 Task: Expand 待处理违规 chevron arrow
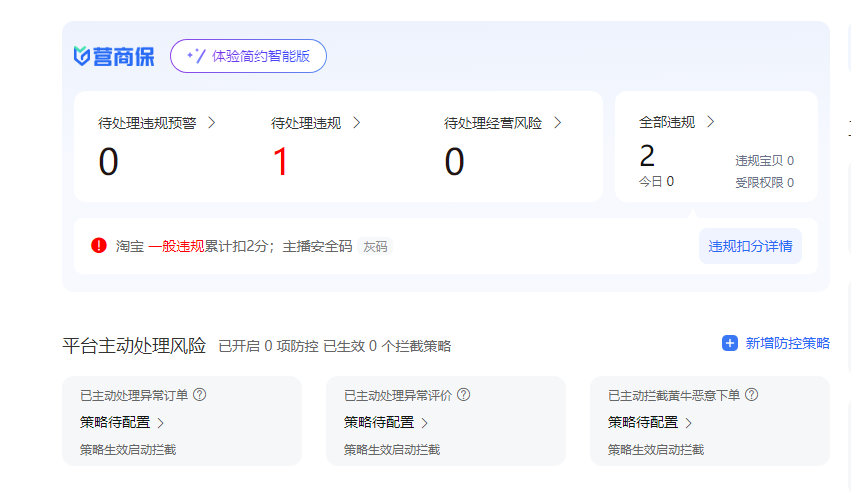pos(356,123)
